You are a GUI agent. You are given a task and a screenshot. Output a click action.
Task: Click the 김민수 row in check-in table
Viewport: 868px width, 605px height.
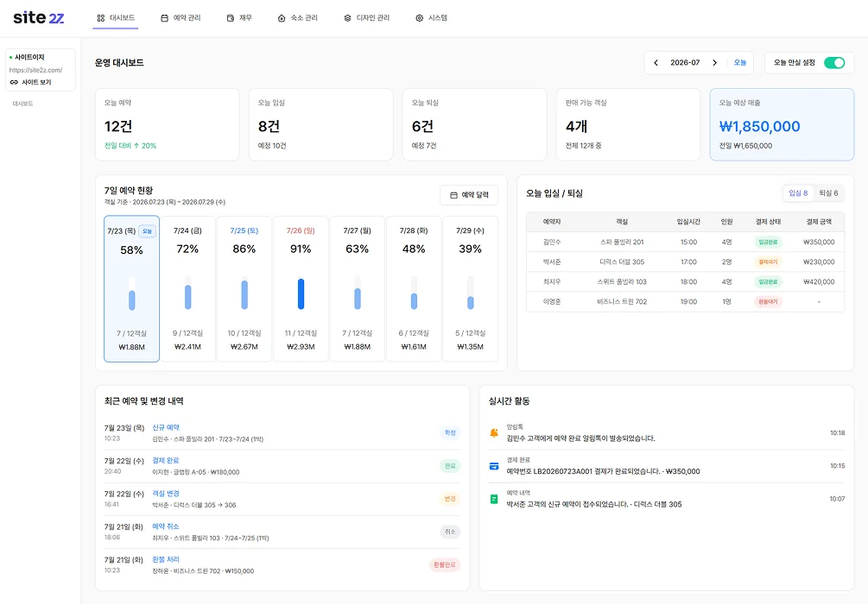coord(685,243)
